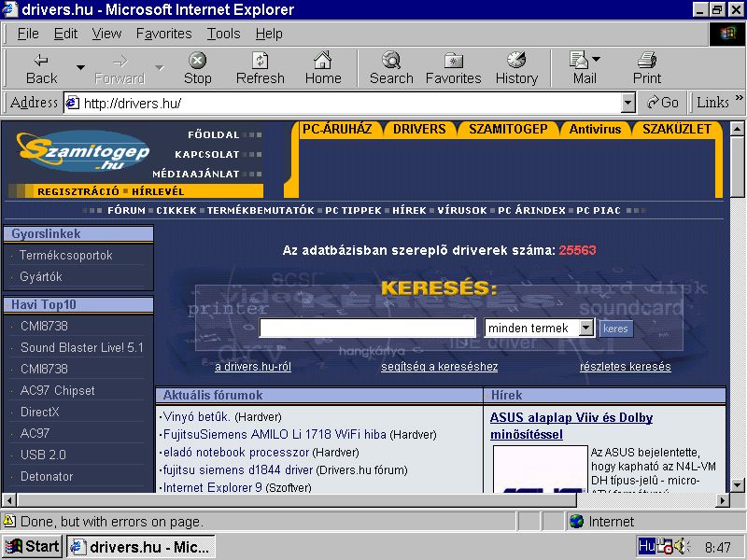Click the page icon in the address bar
Image resolution: width=747 pixels, height=560 pixels.
(x=73, y=103)
